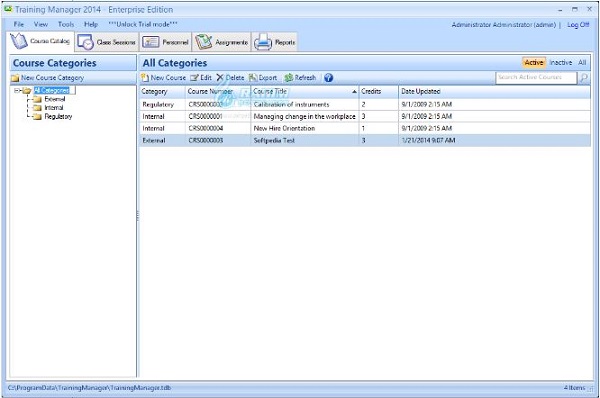Select the All filter toggle

[582, 62]
